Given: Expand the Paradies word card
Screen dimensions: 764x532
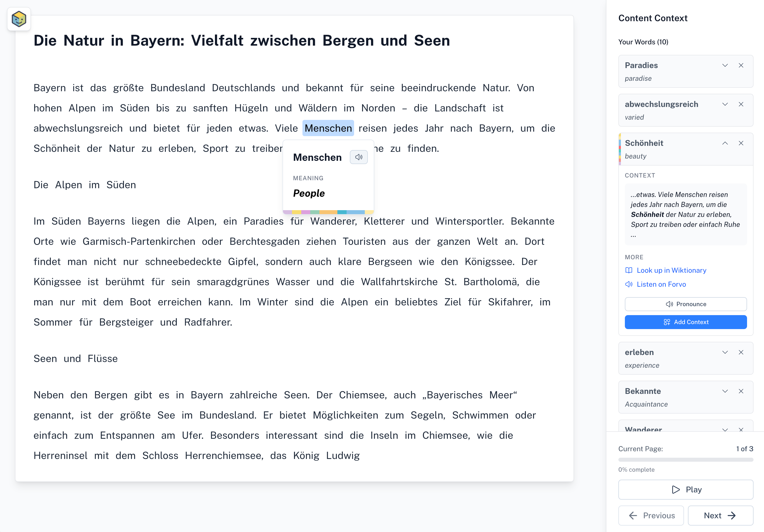Looking at the screenshot, I should click(725, 65).
